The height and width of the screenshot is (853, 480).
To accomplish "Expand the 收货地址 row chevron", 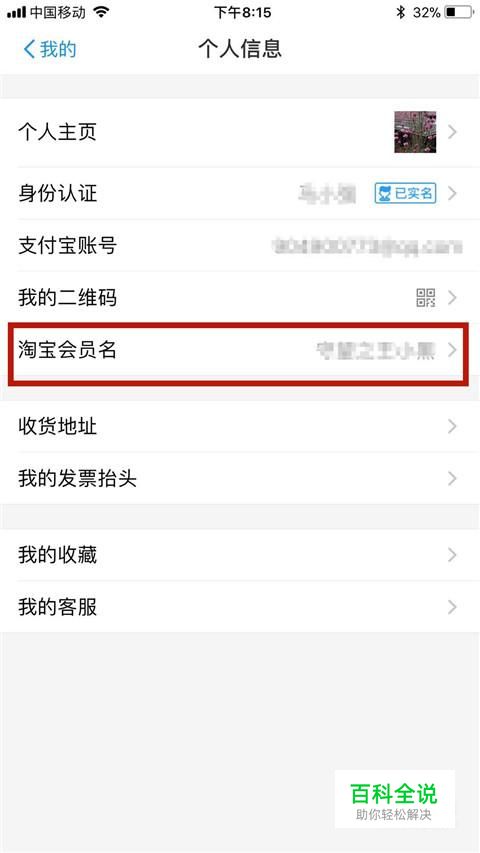I will 452,426.
